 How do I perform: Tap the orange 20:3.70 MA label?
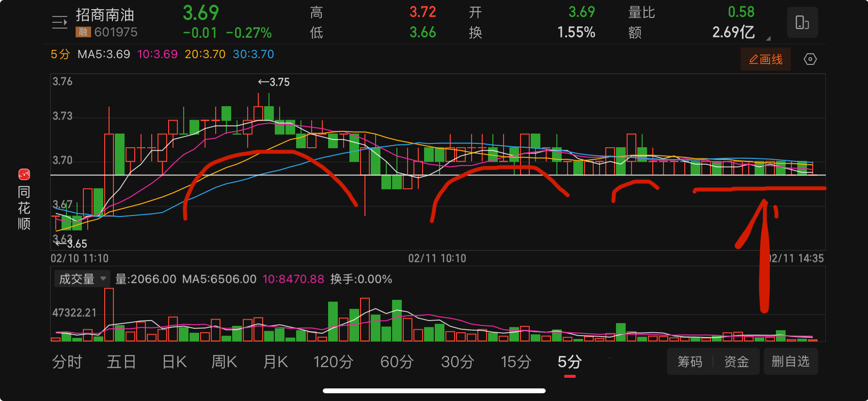205,54
